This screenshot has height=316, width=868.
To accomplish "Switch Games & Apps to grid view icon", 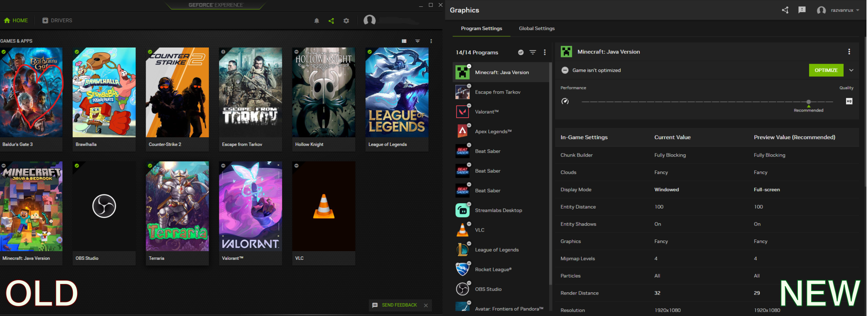I will [x=404, y=41].
